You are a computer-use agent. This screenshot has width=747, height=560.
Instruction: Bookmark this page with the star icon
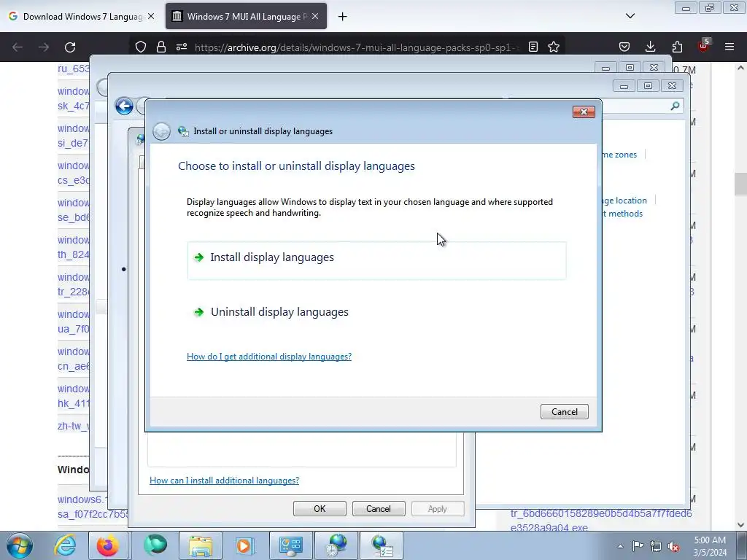[554, 47]
